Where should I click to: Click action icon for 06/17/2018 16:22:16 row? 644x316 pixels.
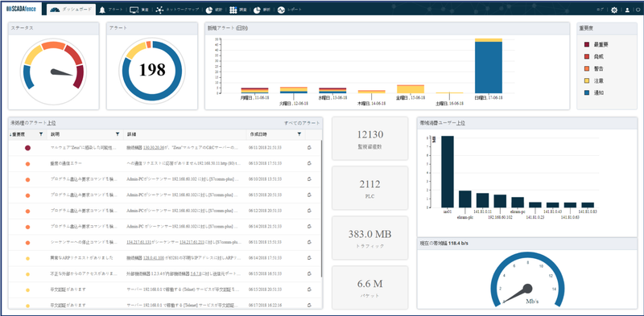tap(310, 306)
